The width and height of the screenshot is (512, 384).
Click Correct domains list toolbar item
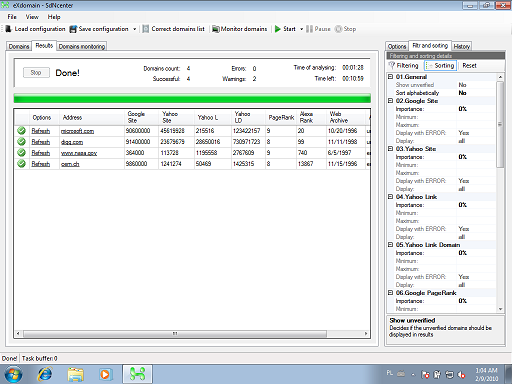(x=173, y=29)
